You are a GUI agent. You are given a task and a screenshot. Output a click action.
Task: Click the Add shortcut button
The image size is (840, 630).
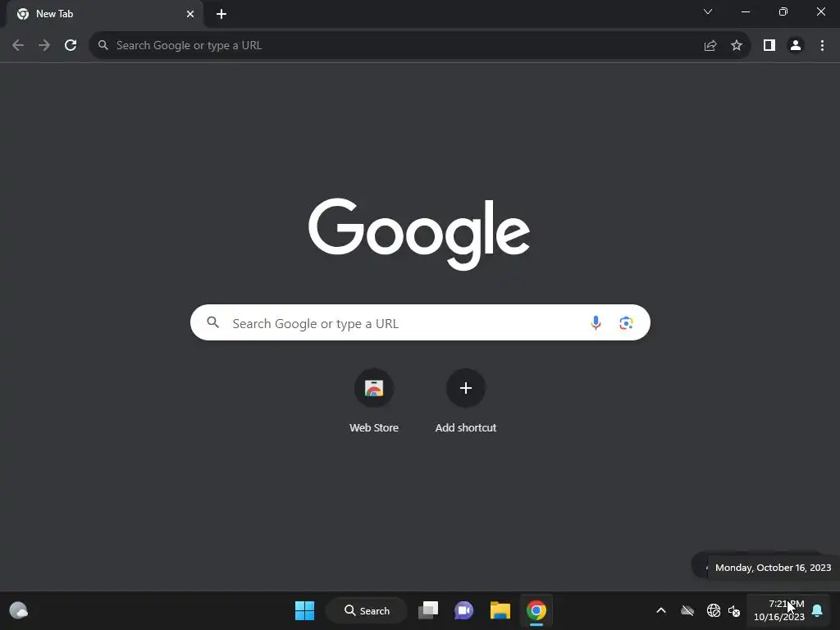(466, 402)
